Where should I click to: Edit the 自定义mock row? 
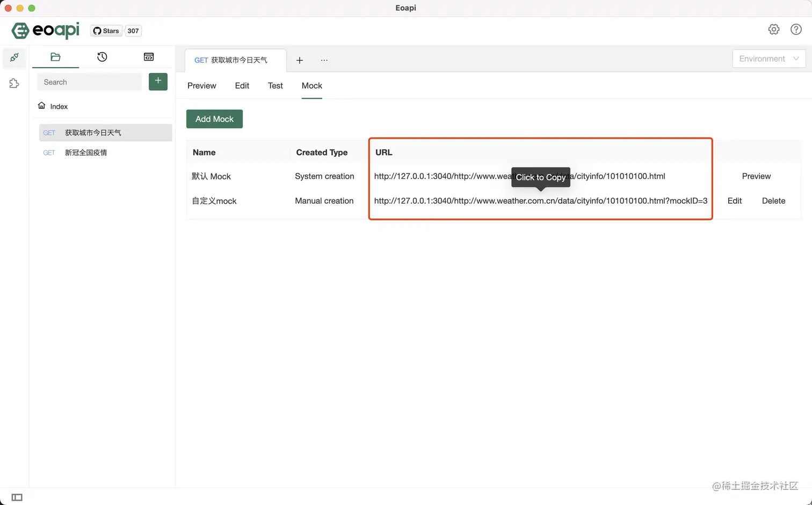735,201
